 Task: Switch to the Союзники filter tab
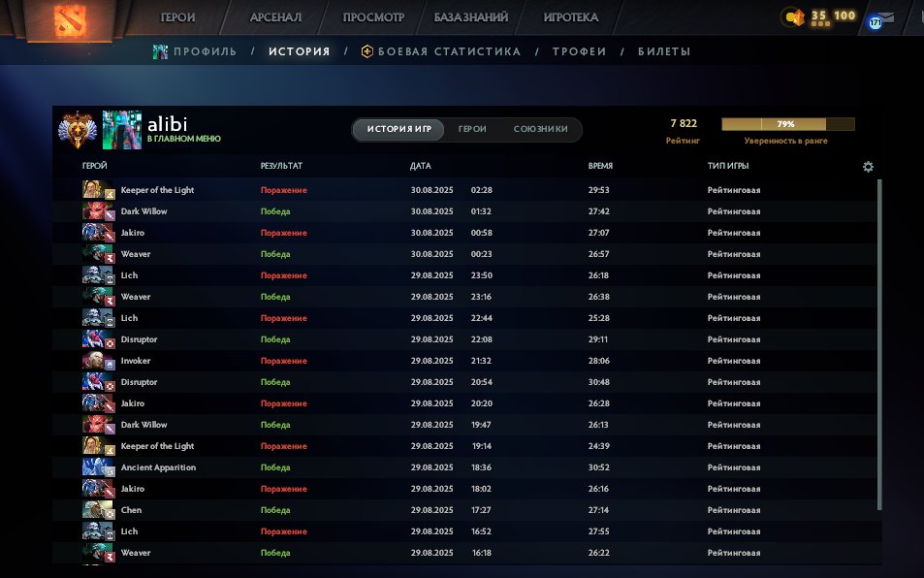coord(540,129)
